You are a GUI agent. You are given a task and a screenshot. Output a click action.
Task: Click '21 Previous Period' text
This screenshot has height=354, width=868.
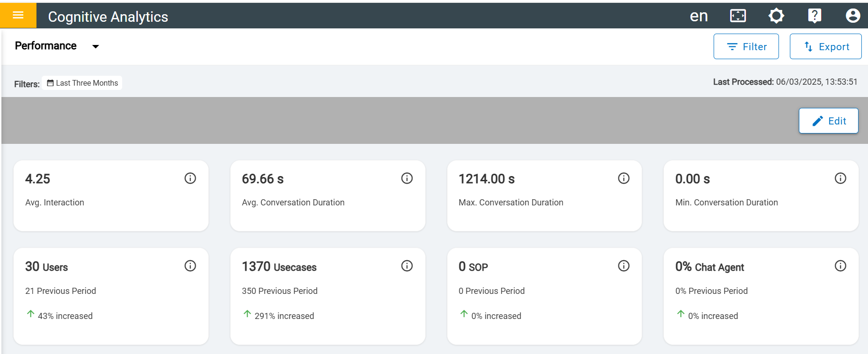[x=61, y=291]
